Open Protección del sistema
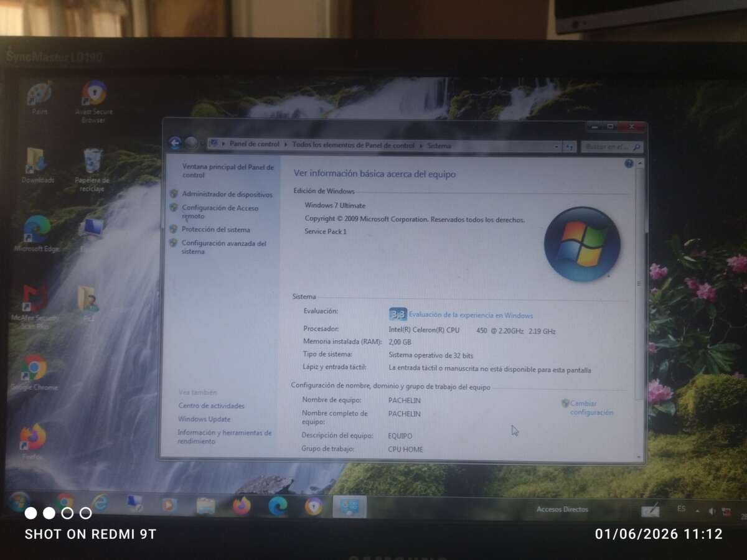Image resolution: width=747 pixels, height=560 pixels. tap(216, 230)
